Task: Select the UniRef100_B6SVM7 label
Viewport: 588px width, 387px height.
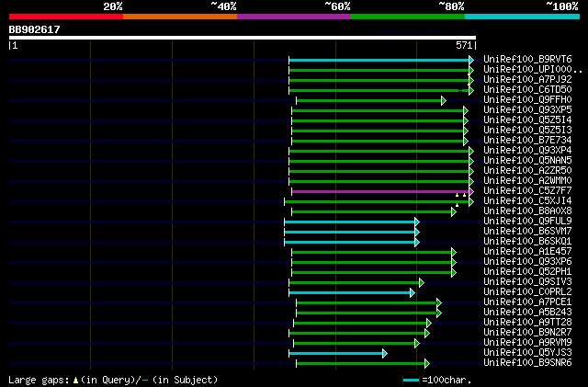Action: pos(527,232)
